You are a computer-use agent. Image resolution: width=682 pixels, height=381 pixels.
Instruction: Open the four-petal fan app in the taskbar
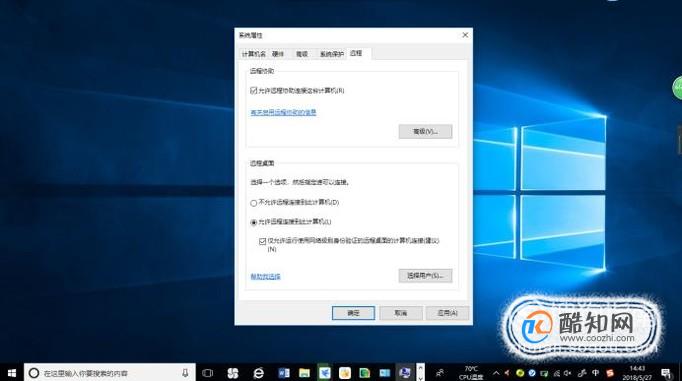(x=233, y=373)
